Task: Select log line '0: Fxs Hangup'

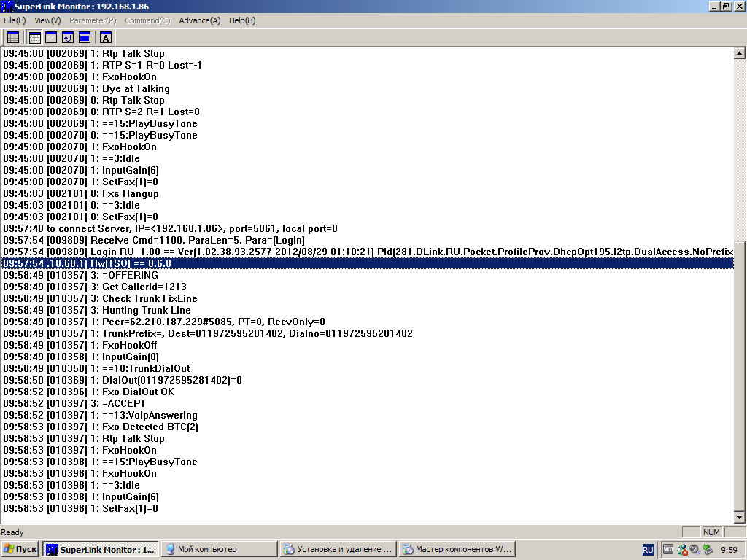Action: point(368,193)
